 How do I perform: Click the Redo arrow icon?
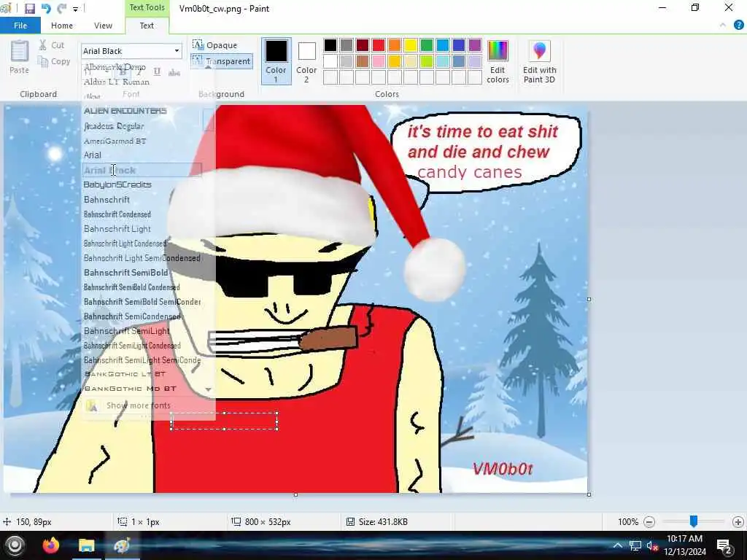click(x=61, y=9)
